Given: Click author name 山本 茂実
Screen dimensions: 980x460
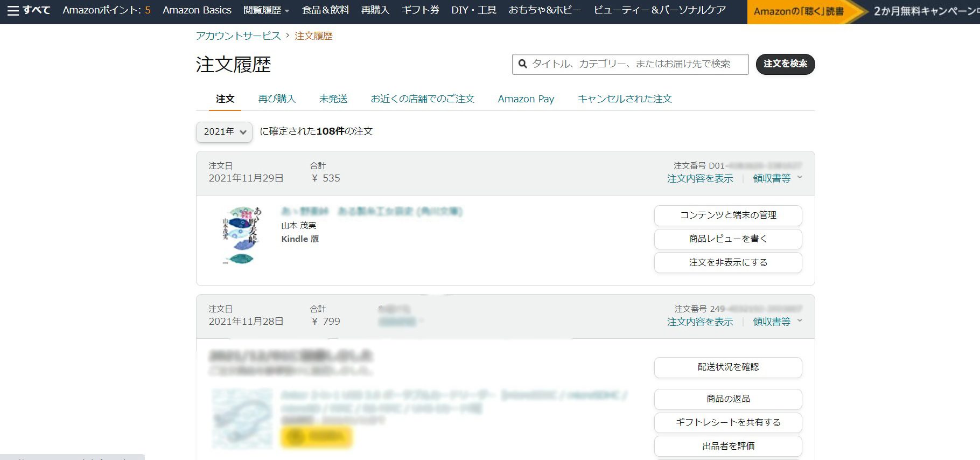Looking at the screenshot, I should coord(299,226).
